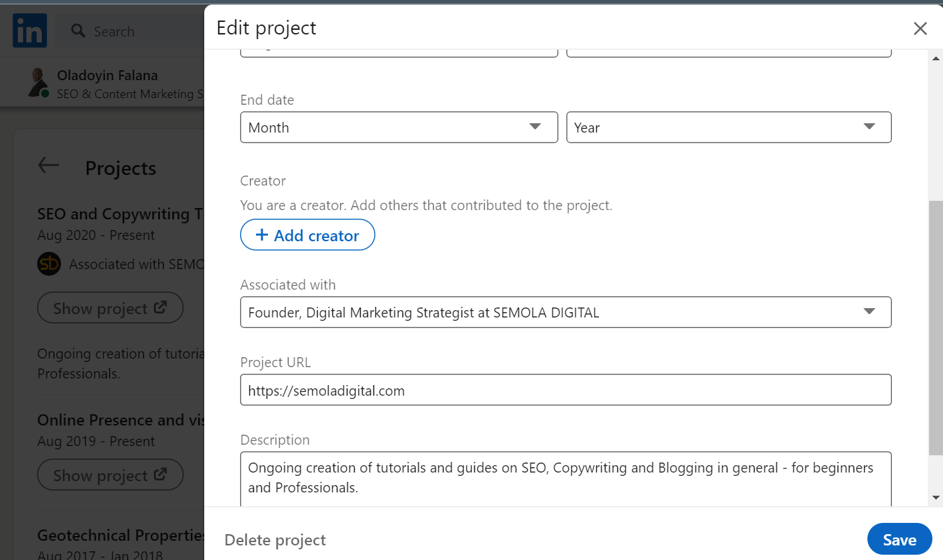The image size is (943, 560).
Task: Close the Edit project dialog
Action: point(920,28)
